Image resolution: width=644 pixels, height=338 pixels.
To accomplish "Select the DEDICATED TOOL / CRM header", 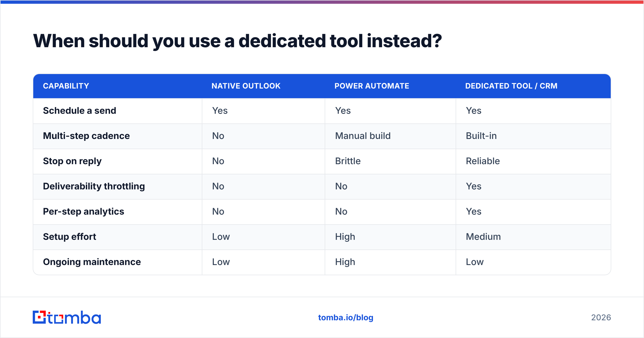I will (x=511, y=86).
